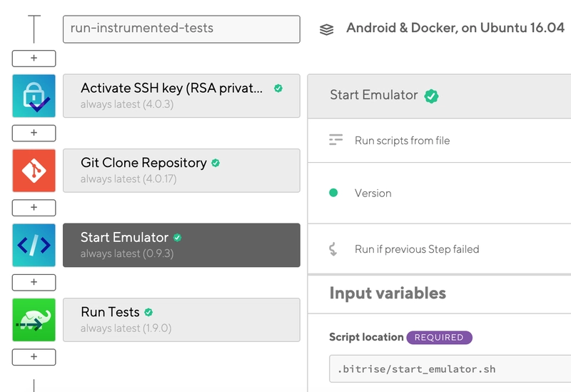Click the Run scripts from file description icon
The width and height of the screenshot is (571, 392).
[336, 140]
